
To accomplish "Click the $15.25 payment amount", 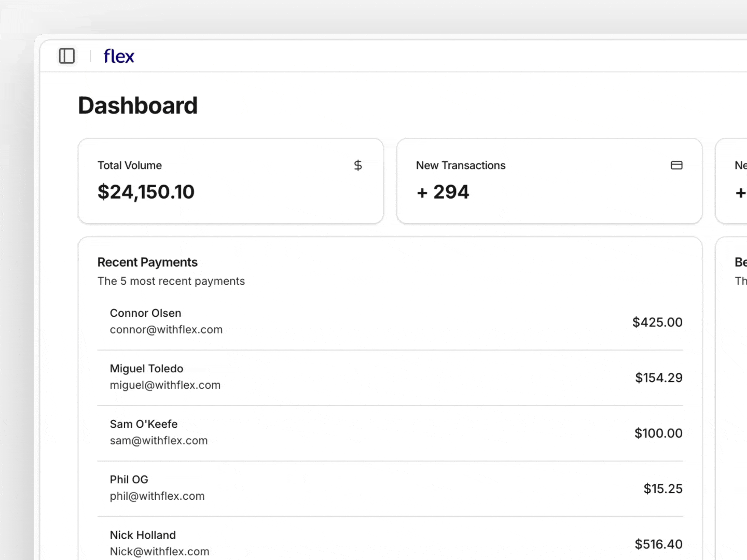I will (x=663, y=488).
